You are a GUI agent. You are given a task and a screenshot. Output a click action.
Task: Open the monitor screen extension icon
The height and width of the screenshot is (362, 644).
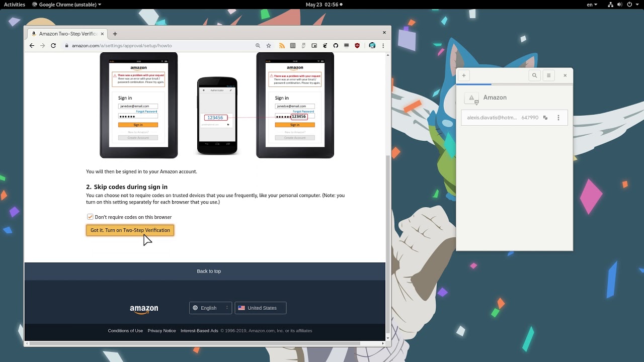tap(346, 45)
